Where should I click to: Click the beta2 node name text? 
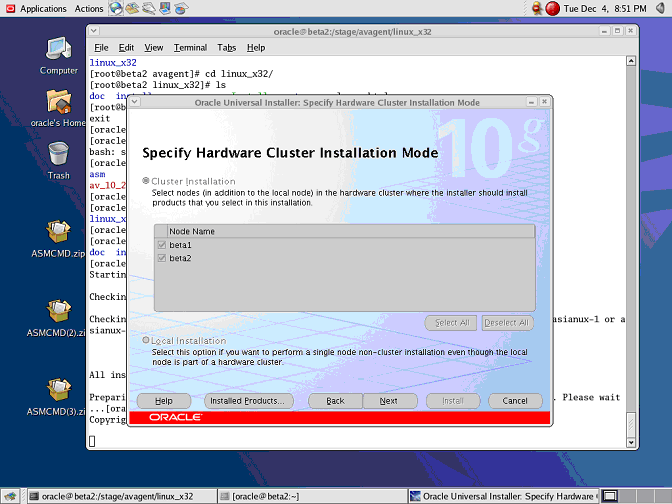coord(180,258)
